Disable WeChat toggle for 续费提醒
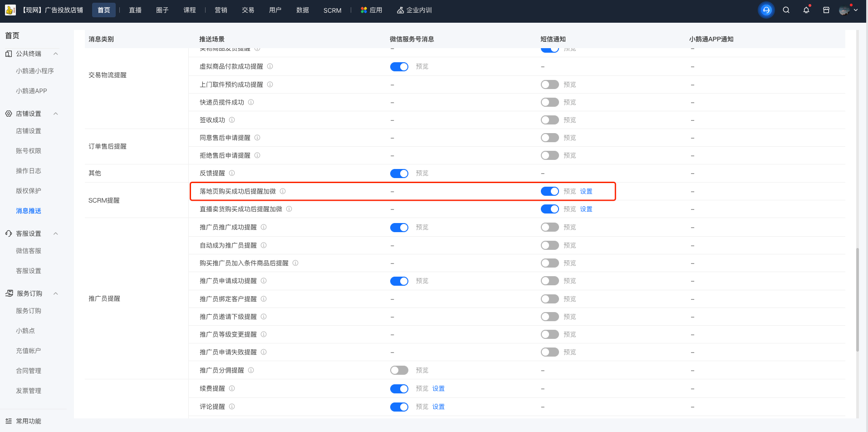 point(399,389)
